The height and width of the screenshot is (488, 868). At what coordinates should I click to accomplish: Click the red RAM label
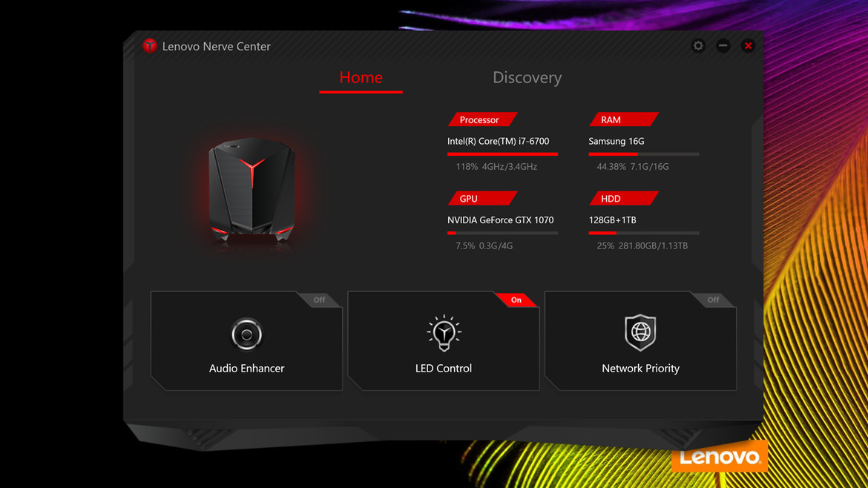tap(624, 119)
